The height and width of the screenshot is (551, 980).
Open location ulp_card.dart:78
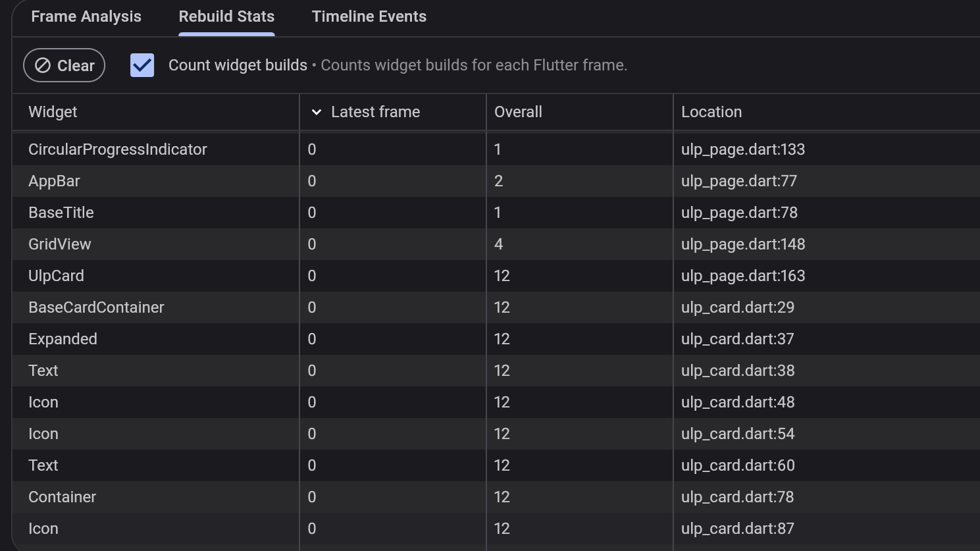click(738, 497)
